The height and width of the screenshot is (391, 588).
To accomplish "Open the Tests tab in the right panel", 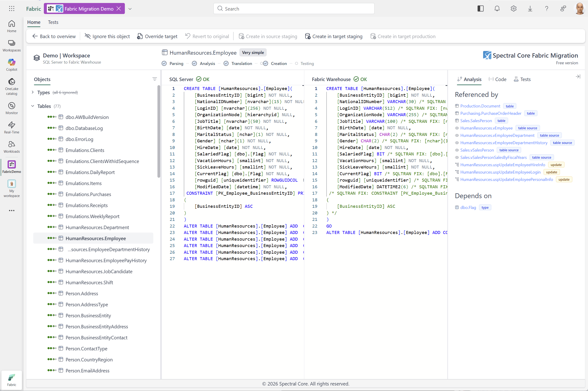I will 522,79.
